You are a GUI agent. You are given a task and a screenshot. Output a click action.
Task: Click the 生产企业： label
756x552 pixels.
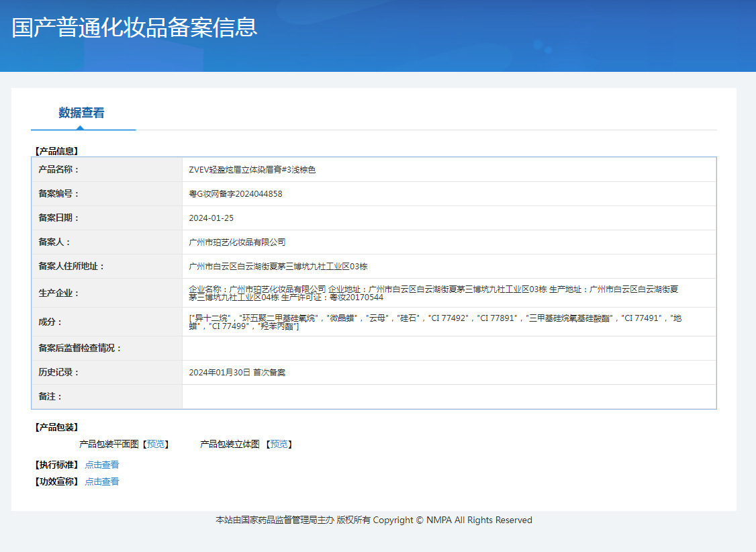pos(59,293)
